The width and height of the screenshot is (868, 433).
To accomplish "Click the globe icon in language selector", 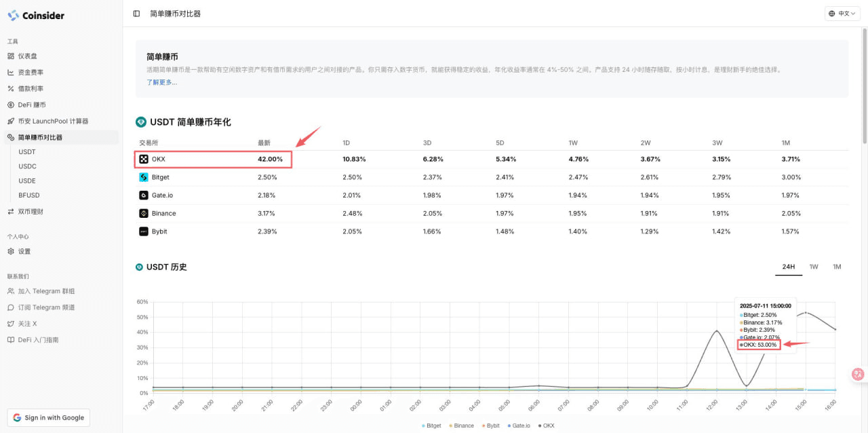I will (x=833, y=14).
